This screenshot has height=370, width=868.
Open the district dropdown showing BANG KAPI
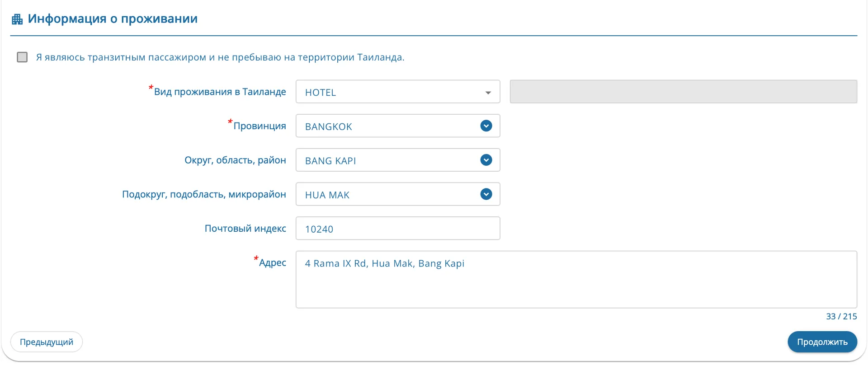tap(398, 160)
